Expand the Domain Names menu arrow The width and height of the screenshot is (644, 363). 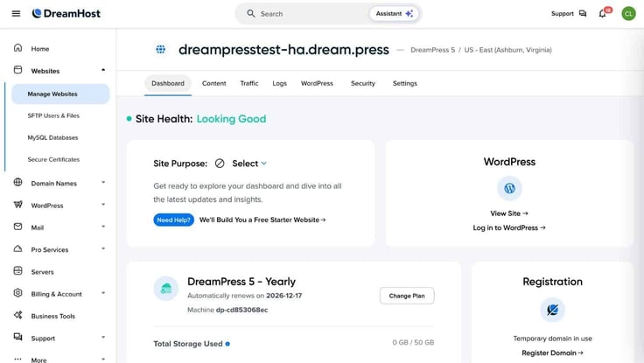click(x=103, y=182)
